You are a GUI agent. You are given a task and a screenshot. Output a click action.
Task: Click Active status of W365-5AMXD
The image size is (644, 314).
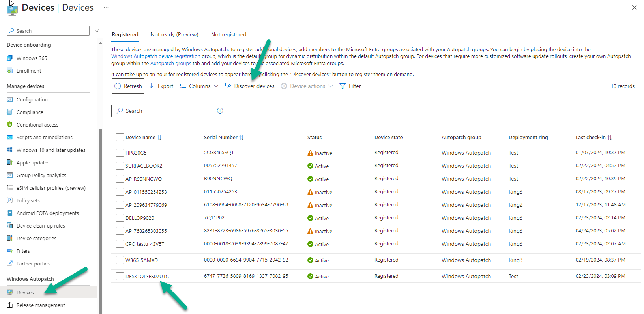click(318, 260)
